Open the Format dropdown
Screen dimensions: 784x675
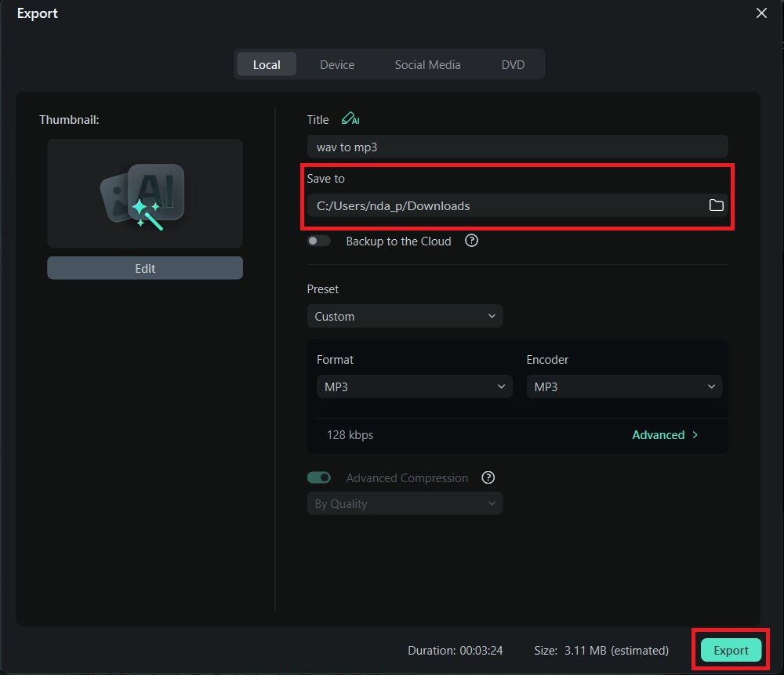point(414,386)
